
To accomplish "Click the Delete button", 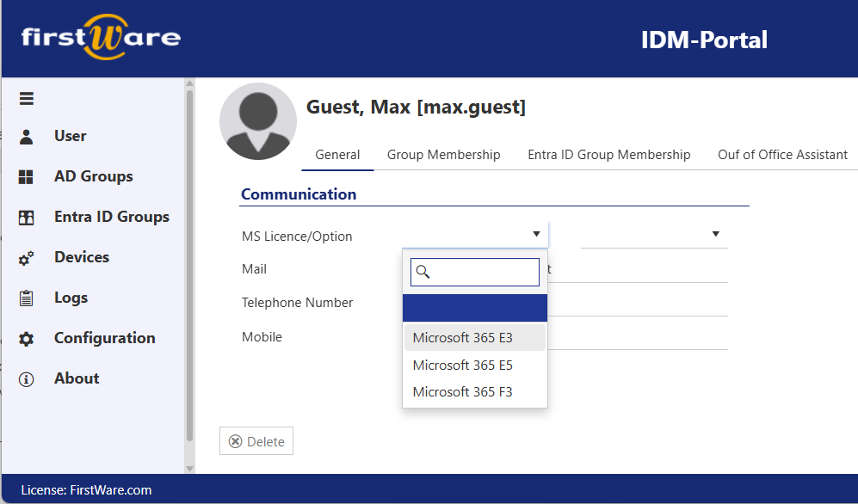I will pyautogui.click(x=256, y=440).
